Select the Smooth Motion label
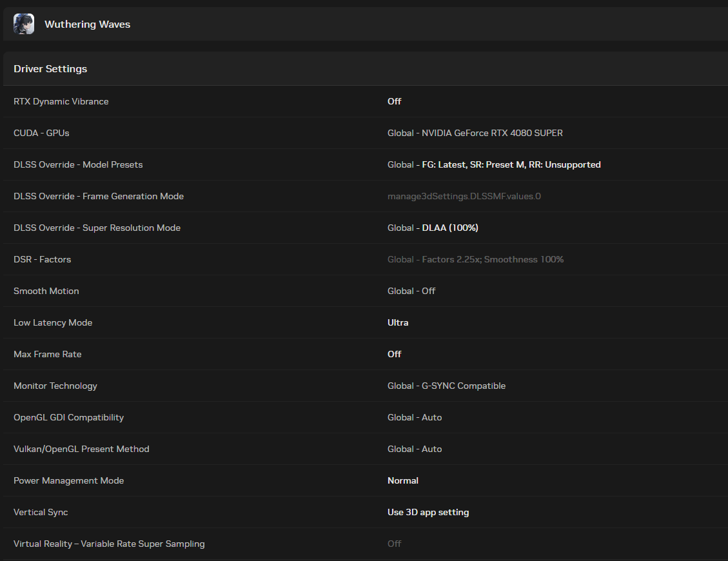The height and width of the screenshot is (561, 728). (x=46, y=291)
